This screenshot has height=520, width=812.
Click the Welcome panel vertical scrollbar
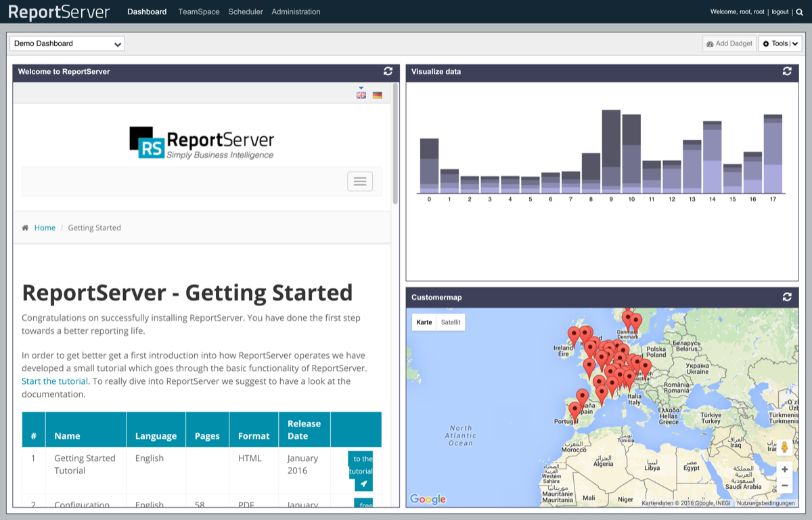pos(395,144)
